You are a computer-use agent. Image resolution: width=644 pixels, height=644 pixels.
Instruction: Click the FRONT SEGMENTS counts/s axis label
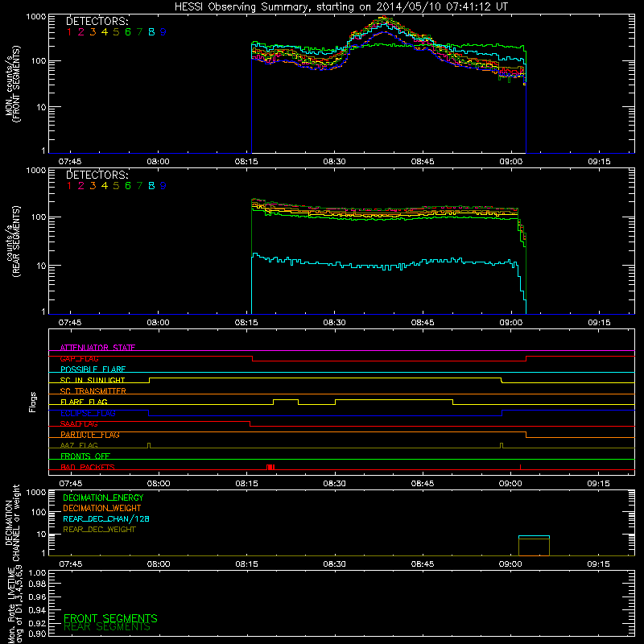(12, 84)
